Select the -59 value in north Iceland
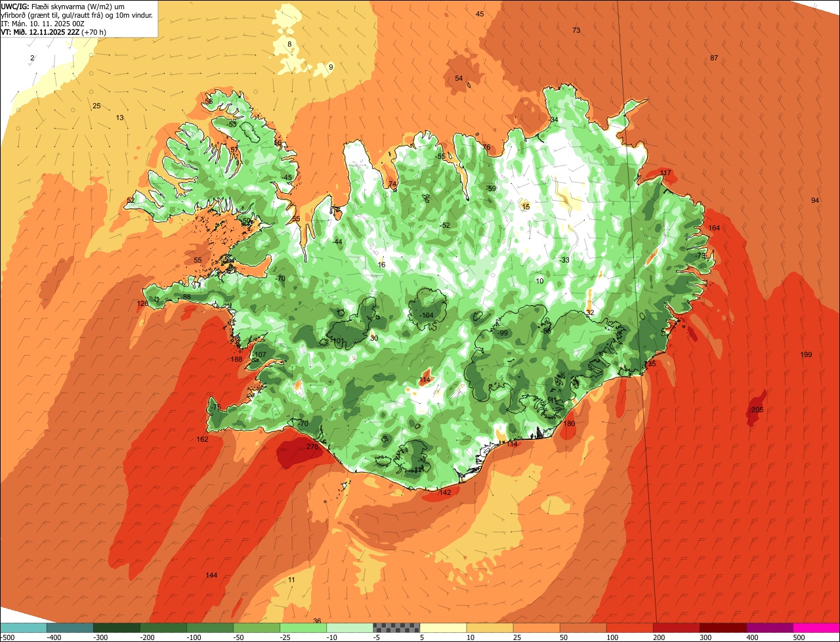The height and width of the screenshot is (642, 840). tap(491, 188)
